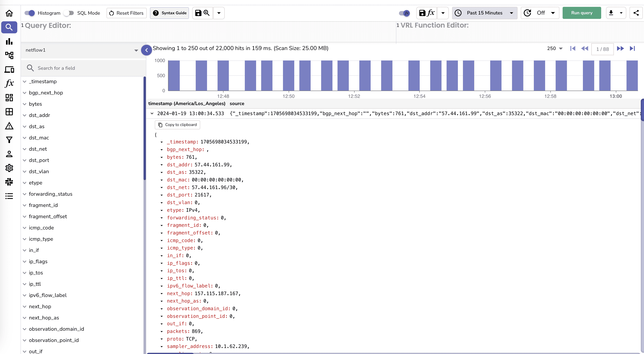Open the Syntax Guide

tap(169, 13)
